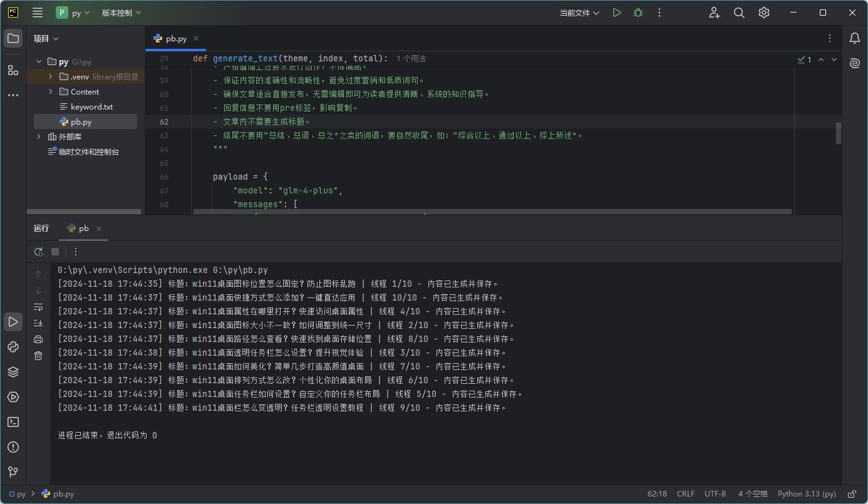Open Run tool window sidebar icon
This screenshot has width=868, height=504.
coord(13,322)
